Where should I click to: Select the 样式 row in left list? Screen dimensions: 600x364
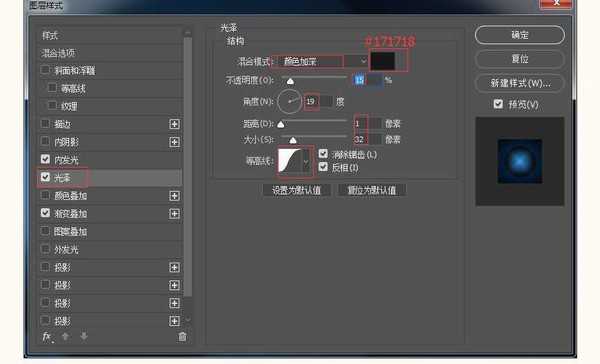(x=110, y=36)
